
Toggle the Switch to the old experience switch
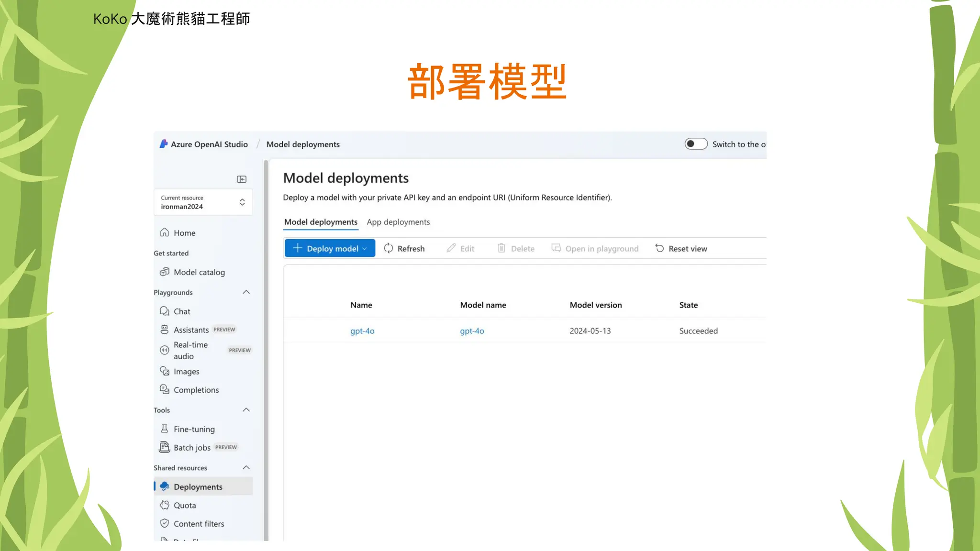(x=696, y=144)
